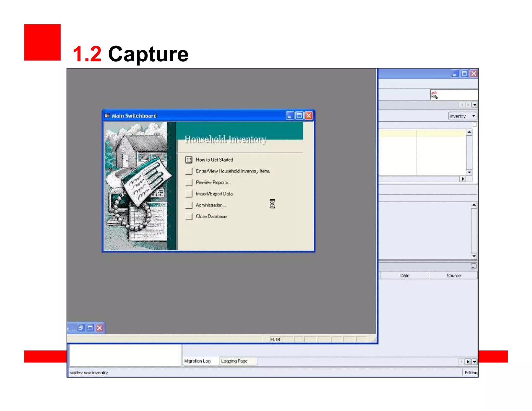This screenshot has width=532, height=411.
Task: Click the Editing status indicator
Action: [x=471, y=373]
